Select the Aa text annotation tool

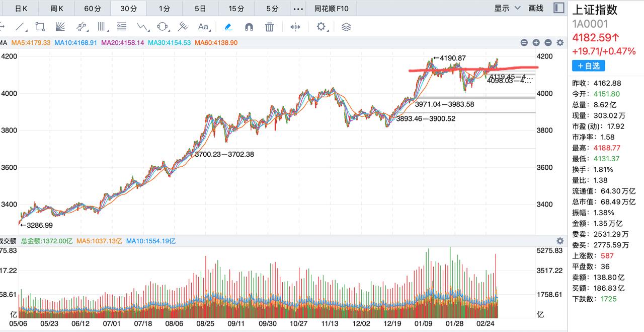tap(203, 27)
